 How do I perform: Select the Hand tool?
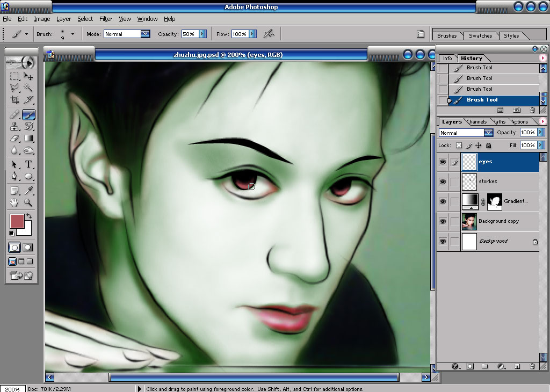(15, 202)
